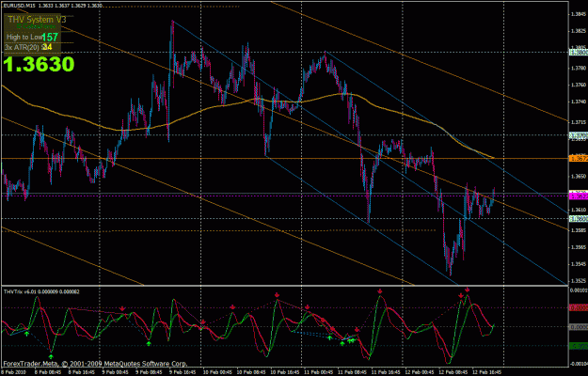Click 1.3825 on the price scale
This screenshot has width=588, height=376.
(578, 31)
